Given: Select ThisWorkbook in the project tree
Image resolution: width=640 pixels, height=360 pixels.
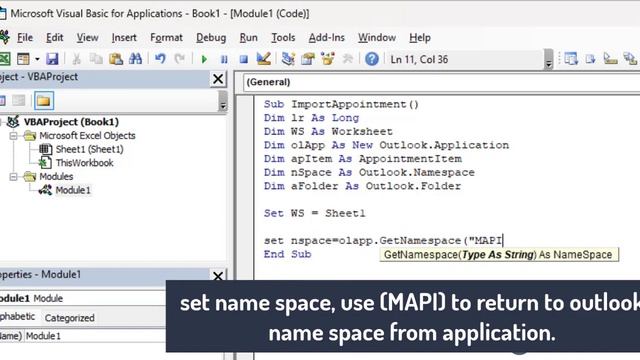Looking at the screenshot, I should (x=84, y=163).
